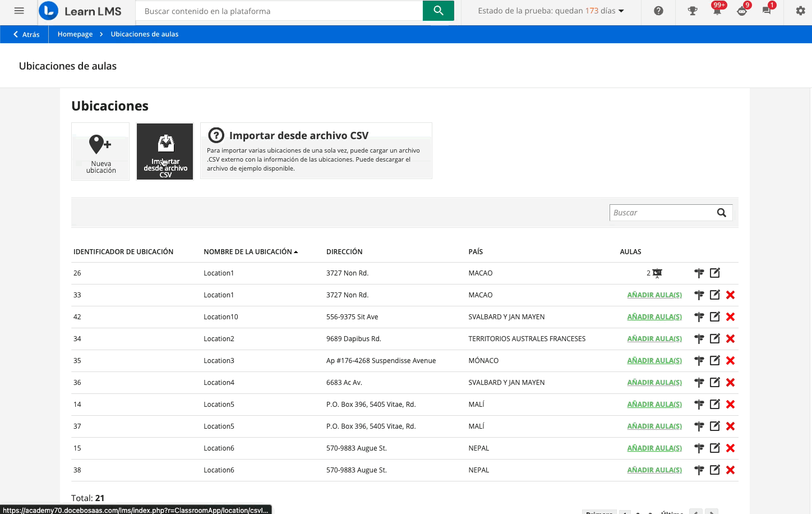Click Ubicaciones de aulas breadcrumb

point(145,34)
